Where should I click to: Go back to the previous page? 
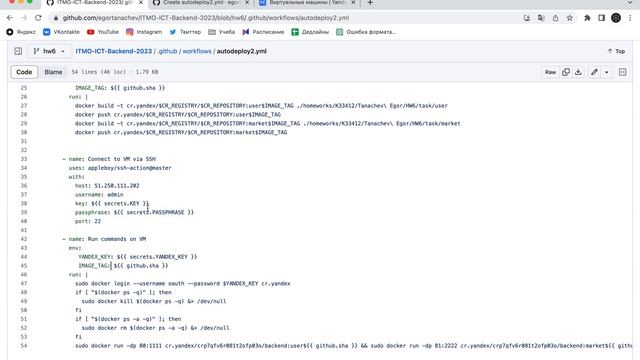[10, 18]
